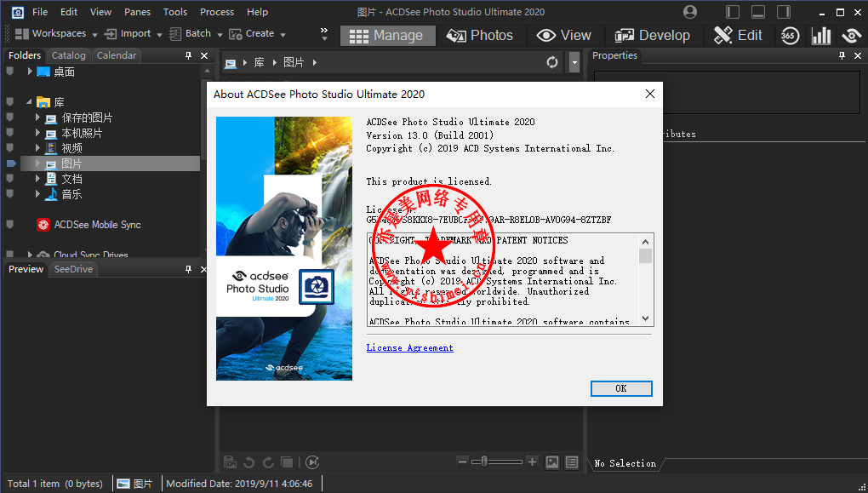This screenshot has width=868, height=493.
Task: Pin the Preview pane
Action: coord(188,269)
